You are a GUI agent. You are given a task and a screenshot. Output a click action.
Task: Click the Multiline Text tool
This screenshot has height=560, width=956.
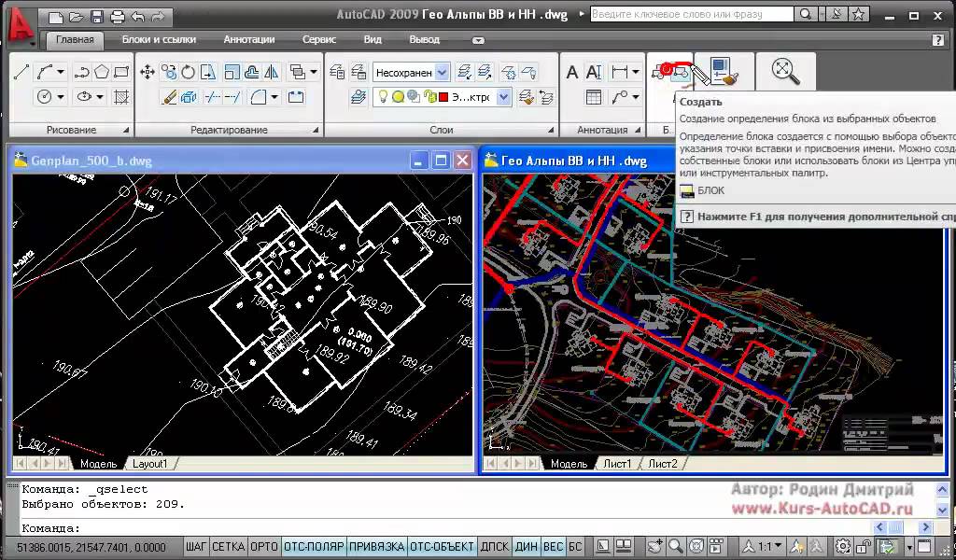coord(572,73)
